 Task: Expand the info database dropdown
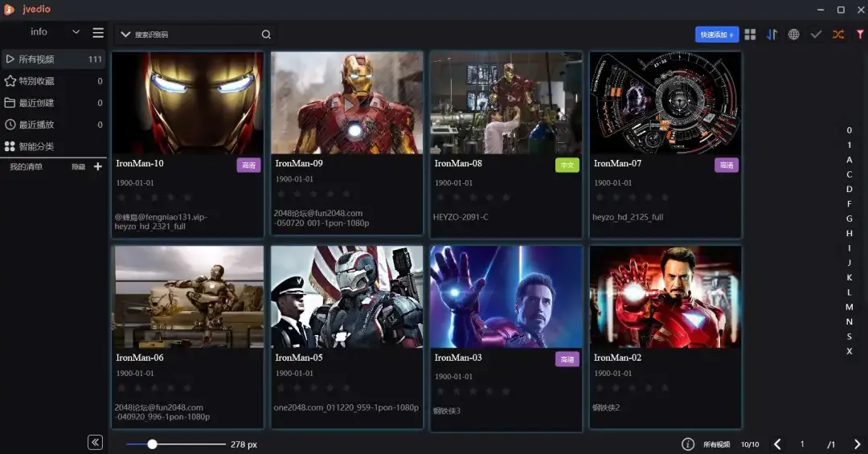click(x=76, y=32)
